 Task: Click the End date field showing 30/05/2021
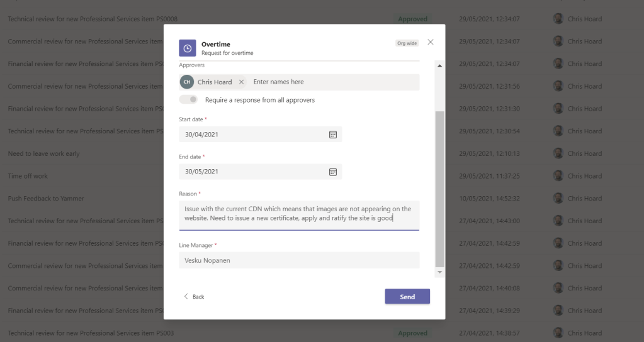tap(252, 172)
